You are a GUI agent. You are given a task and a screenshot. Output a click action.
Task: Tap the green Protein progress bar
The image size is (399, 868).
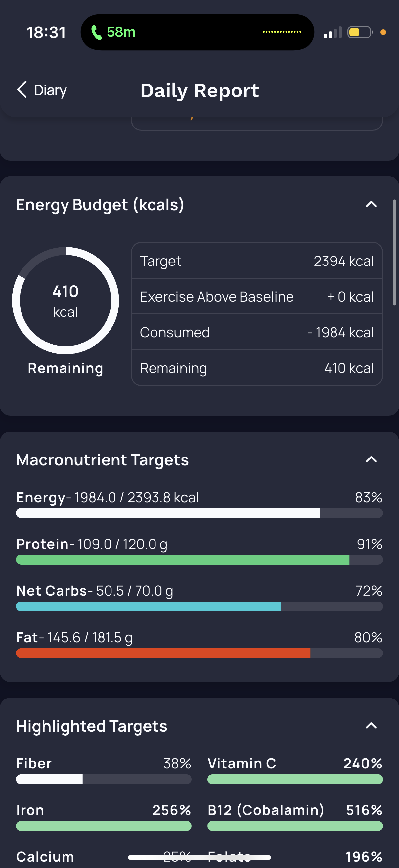199,560
